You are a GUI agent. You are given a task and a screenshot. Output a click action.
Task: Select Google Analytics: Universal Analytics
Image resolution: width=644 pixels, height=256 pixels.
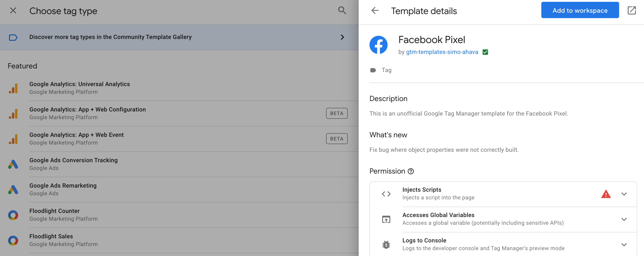click(179, 88)
